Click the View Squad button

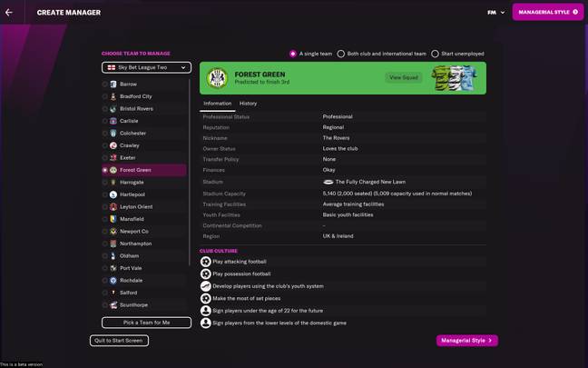404,78
